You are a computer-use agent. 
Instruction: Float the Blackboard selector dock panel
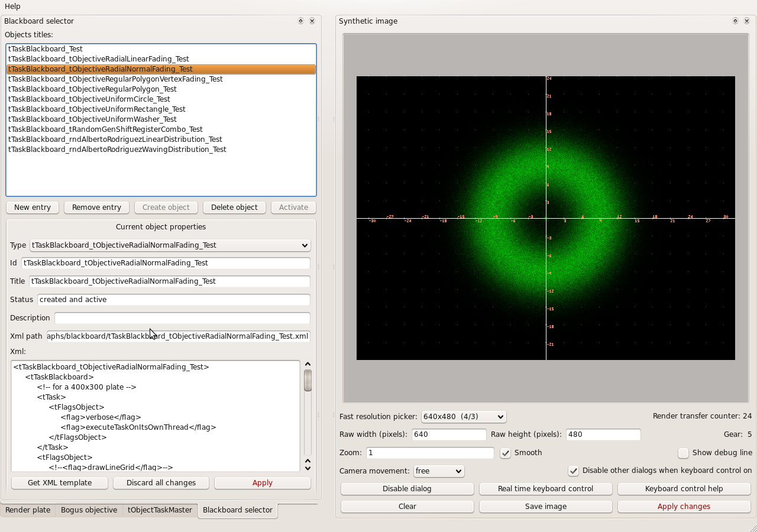click(300, 21)
